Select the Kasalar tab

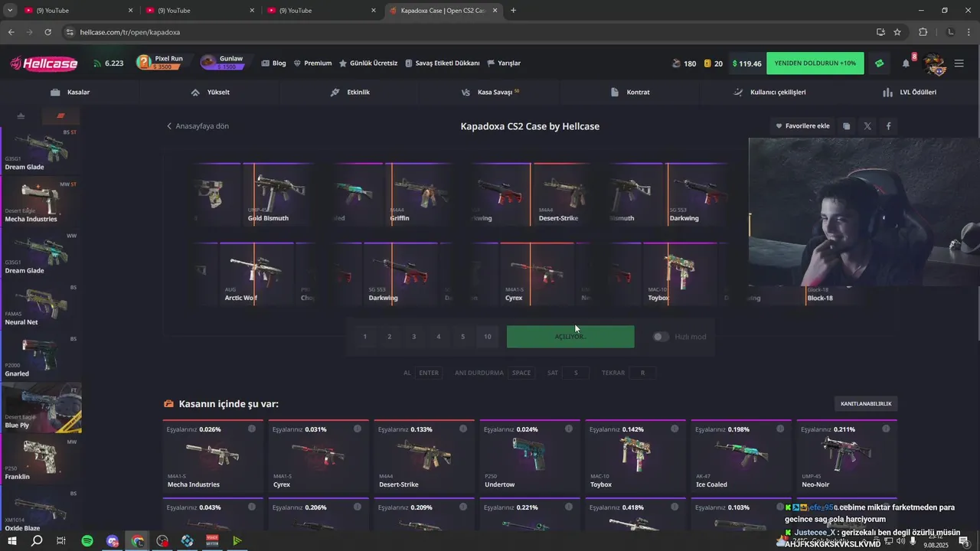pos(70,92)
